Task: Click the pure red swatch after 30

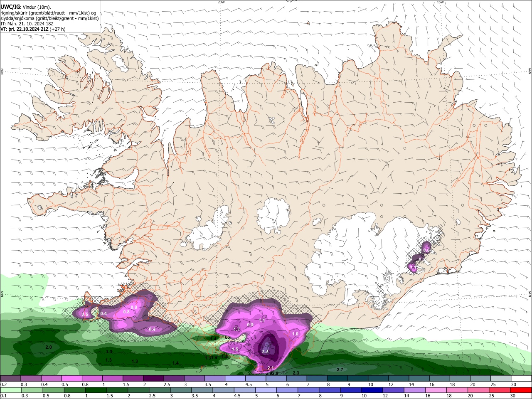Action: 521,390
